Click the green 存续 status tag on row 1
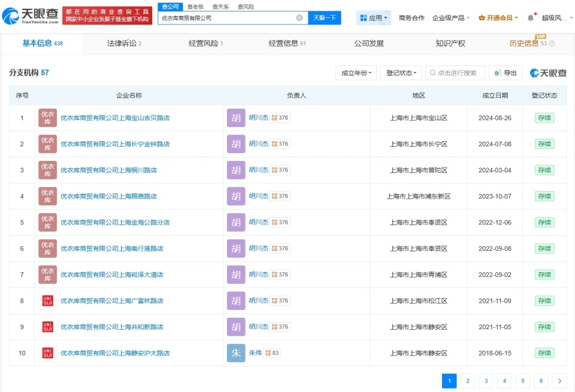Screen dimensions: 575x392 point(544,117)
